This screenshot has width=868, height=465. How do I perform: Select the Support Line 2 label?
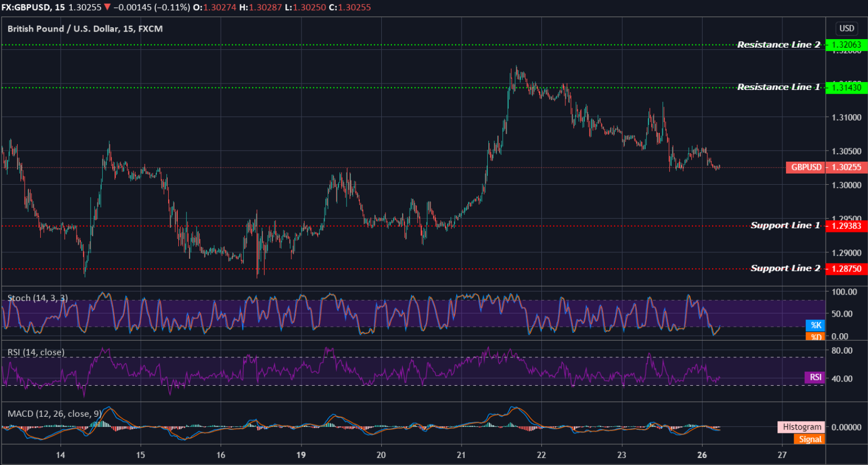(x=785, y=268)
